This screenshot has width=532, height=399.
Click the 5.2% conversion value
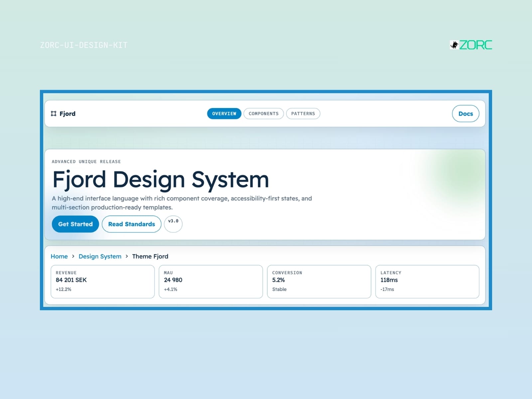click(279, 280)
